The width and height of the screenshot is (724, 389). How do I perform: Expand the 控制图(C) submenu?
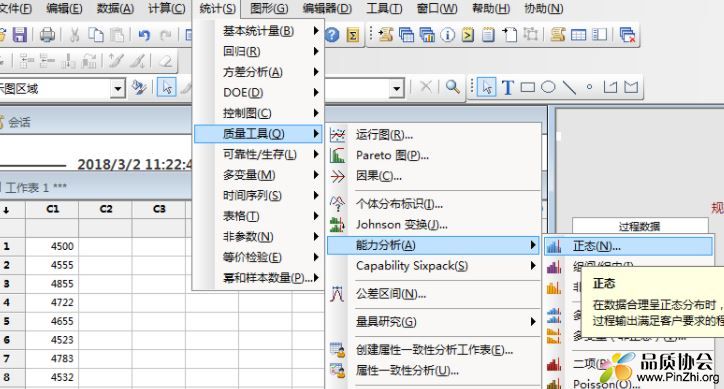(259, 113)
